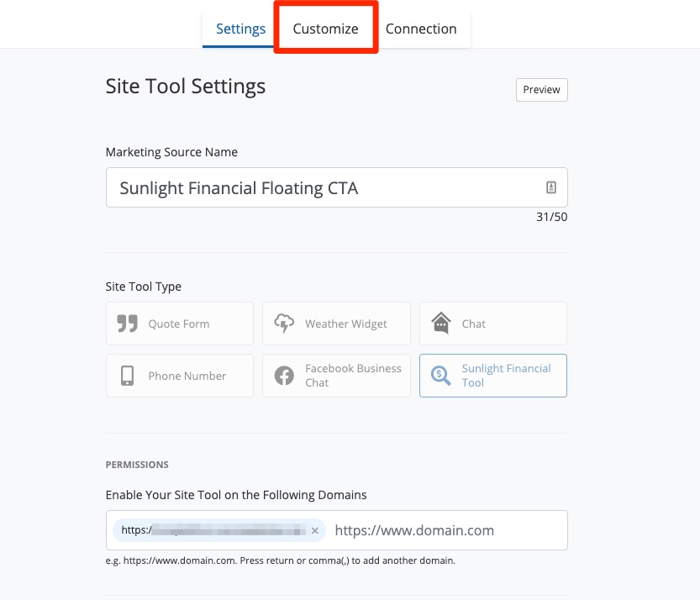The width and height of the screenshot is (700, 600).
Task: Click the Site Tool Type label
Action: (x=144, y=287)
